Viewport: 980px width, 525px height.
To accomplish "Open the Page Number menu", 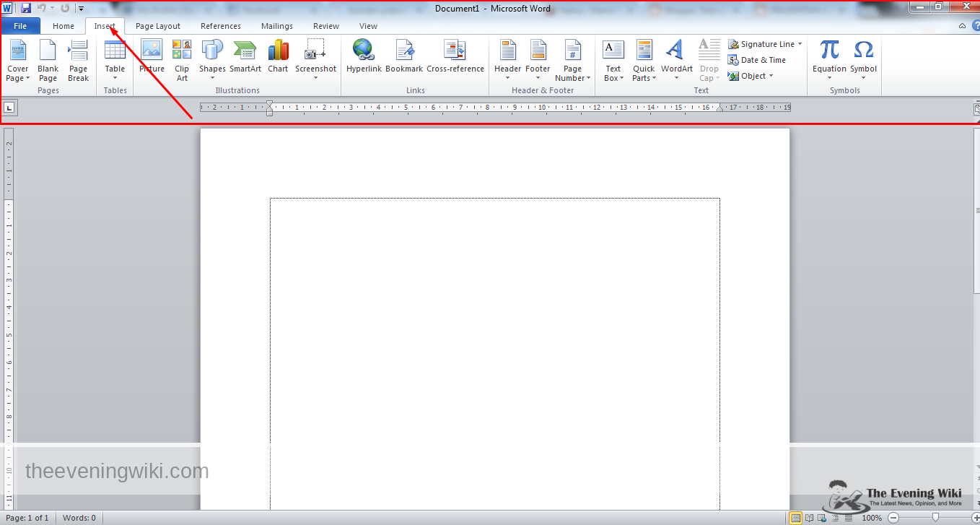I will point(572,61).
